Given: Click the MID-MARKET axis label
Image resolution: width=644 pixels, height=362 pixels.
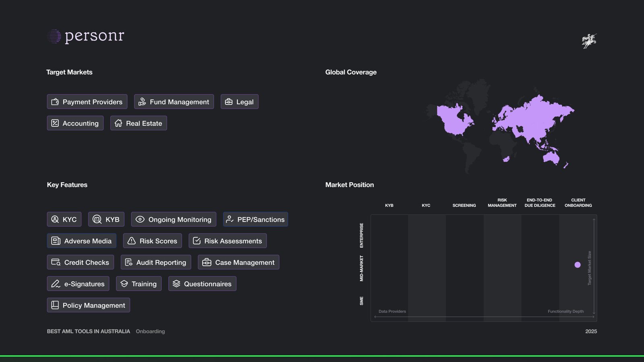Looking at the screenshot, I should [361, 268].
